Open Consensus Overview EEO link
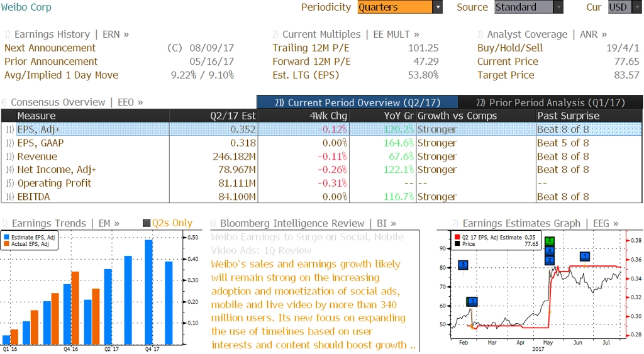This screenshot has height=354, width=644. coord(77,102)
